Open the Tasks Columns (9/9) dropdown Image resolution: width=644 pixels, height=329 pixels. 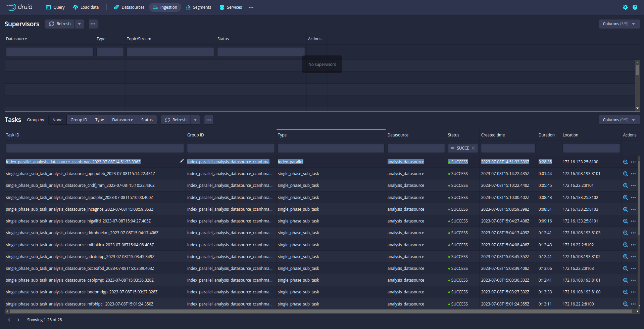pos(619,120)
